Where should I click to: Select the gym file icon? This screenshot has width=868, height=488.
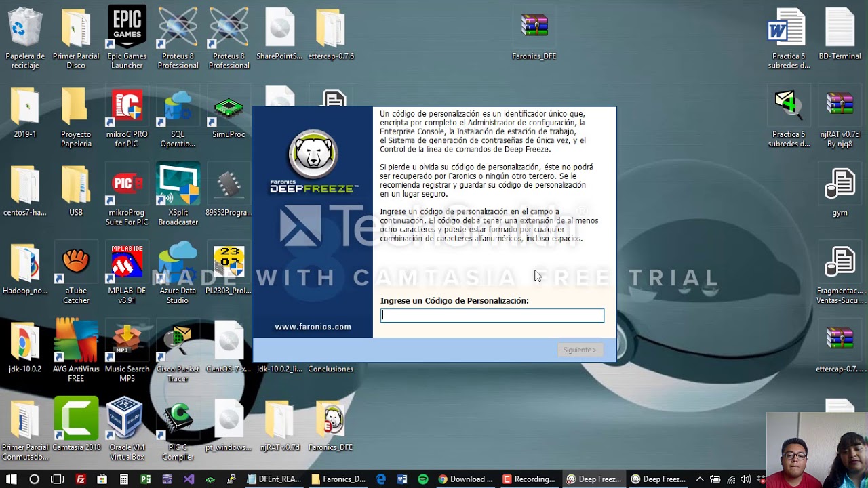coord(840,190)
